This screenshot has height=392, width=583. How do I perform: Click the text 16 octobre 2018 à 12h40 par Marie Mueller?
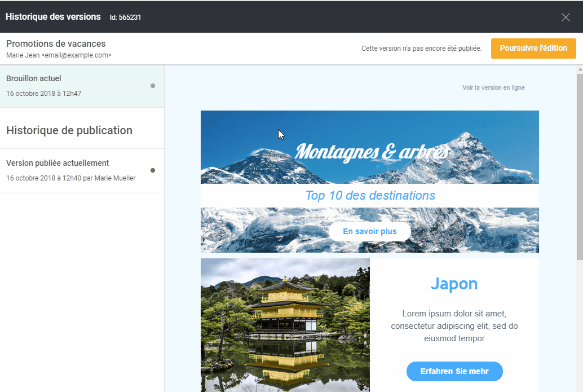pyautogui.click(x=70, y=178)
